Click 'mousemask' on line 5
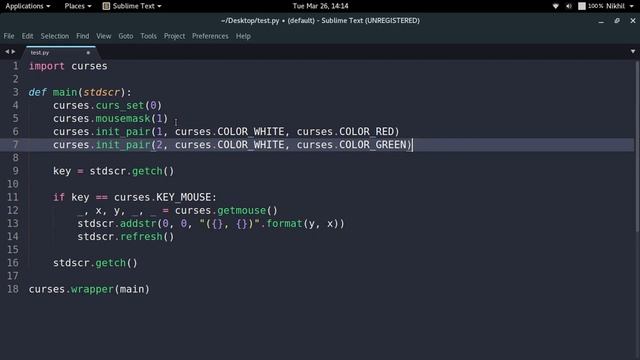The height and width of the screenshot is (360, 640). (x=123, y=118)
